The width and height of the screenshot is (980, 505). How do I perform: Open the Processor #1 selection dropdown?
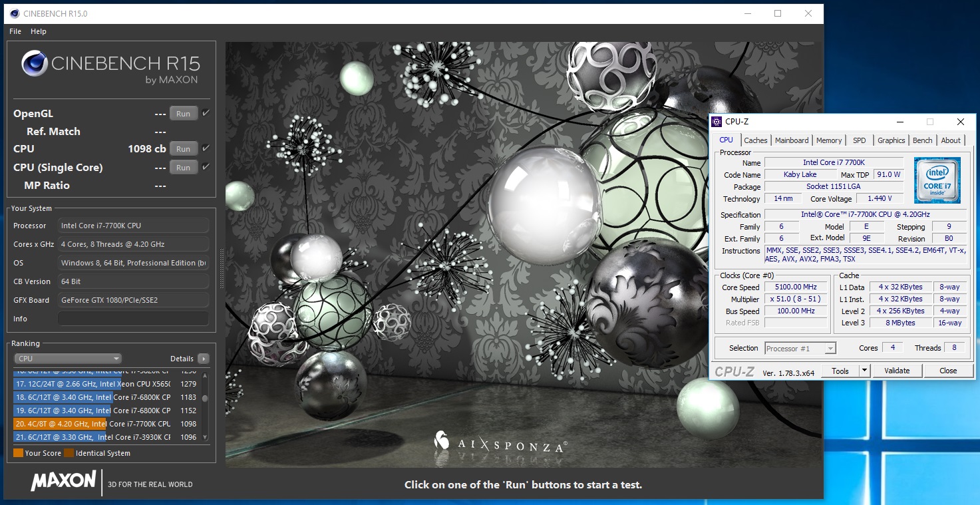(x=800, y=349)
